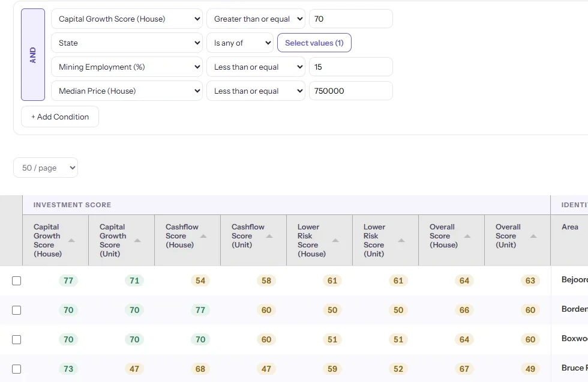Open Greater than or equal operator dropdown
The height and width of the screenshot is (382, 588).
(x=256, y=19)
